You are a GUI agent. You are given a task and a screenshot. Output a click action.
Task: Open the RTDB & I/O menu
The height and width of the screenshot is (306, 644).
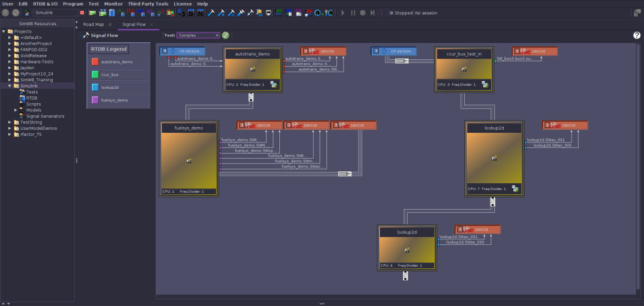pyautogui.click(x=45, y=4)
